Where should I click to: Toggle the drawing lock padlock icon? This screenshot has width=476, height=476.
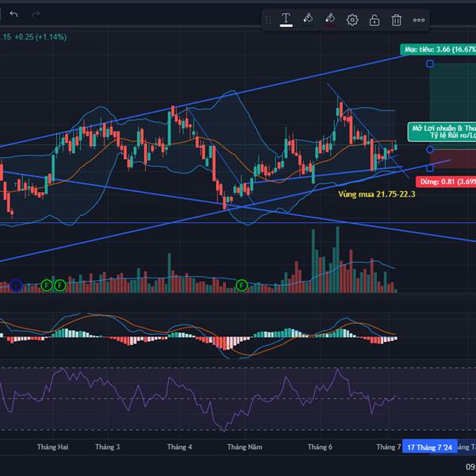pyautogui.click(x=374, y=21)
